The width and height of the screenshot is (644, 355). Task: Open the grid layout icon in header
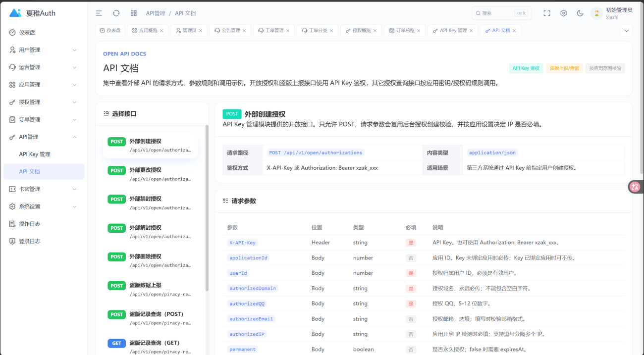tap(134, 13)
